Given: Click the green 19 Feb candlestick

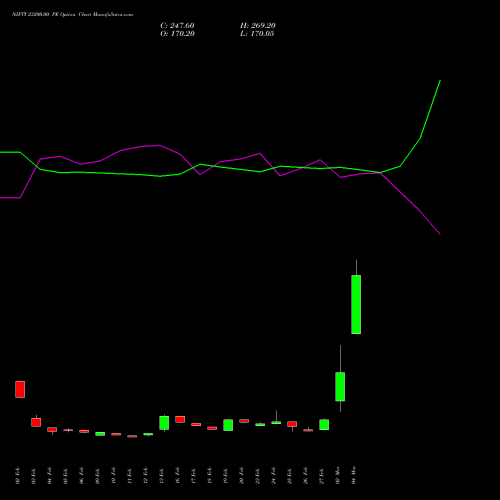Looking at the screenshot, I should tap(228, 425).
